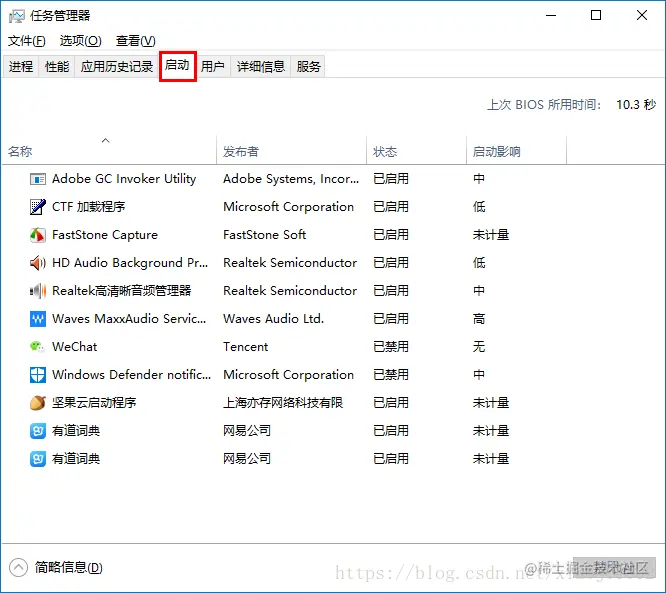Click the WeChat icon
This screenshot has width=666, height=593.
(x=37, y=347)
